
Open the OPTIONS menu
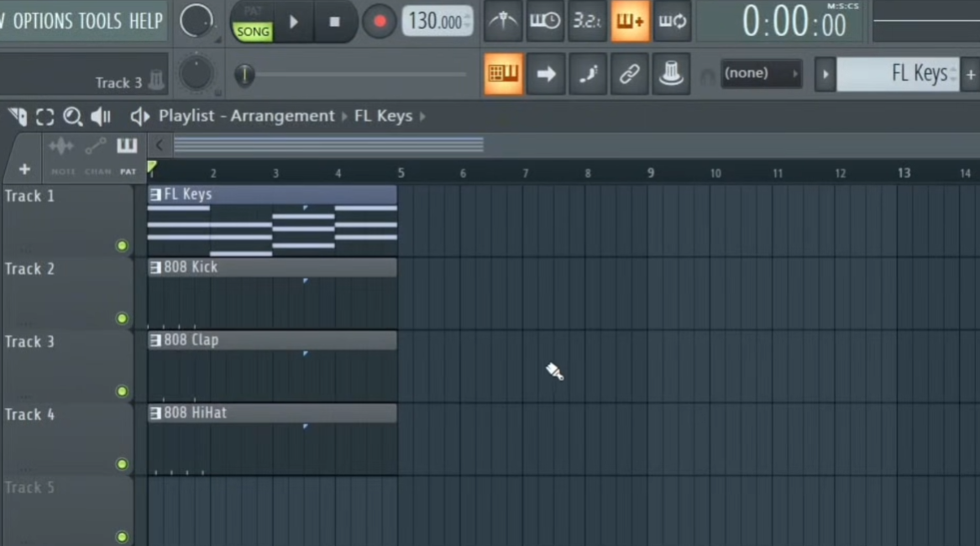pos(43,21)
